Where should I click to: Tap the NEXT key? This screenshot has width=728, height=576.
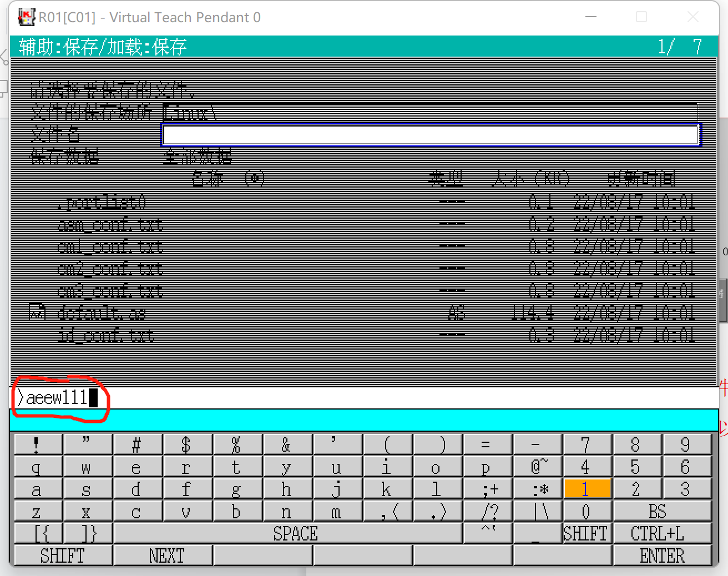click(x=164, y=555)
